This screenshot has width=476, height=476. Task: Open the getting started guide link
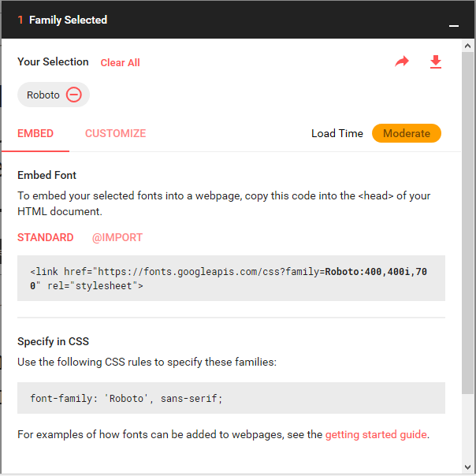point(376,434)
